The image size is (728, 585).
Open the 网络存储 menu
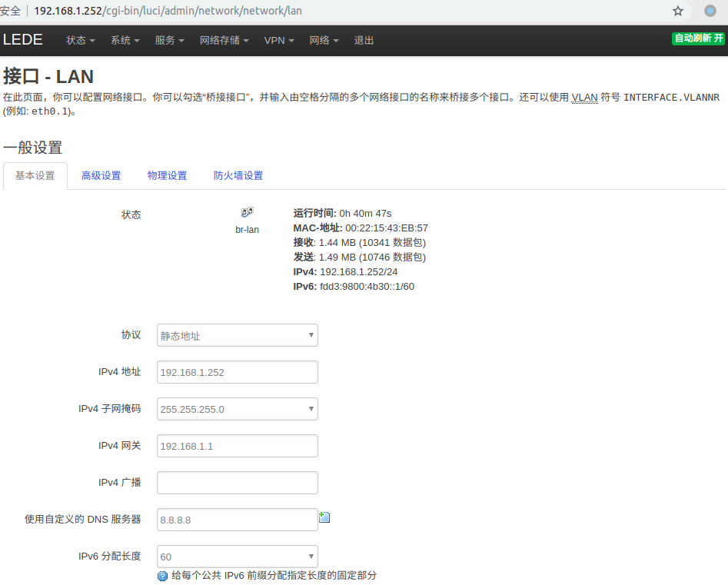(x=224, y=40)
